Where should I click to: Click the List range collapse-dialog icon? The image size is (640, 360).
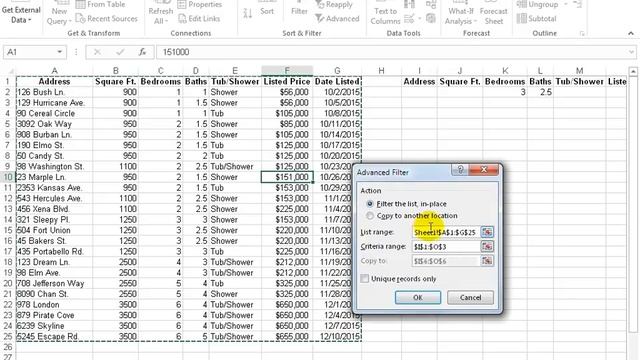pyautogui.click(x=487, y=232)
